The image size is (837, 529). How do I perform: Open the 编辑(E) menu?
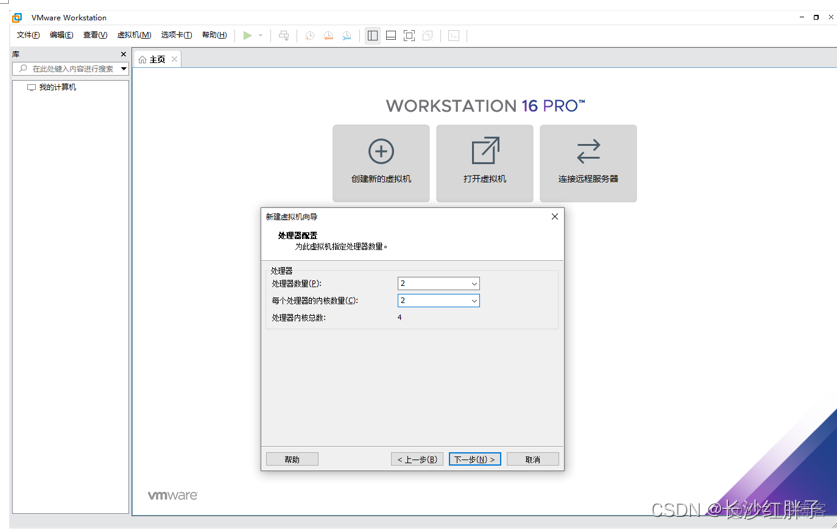[x=61, y=35]
